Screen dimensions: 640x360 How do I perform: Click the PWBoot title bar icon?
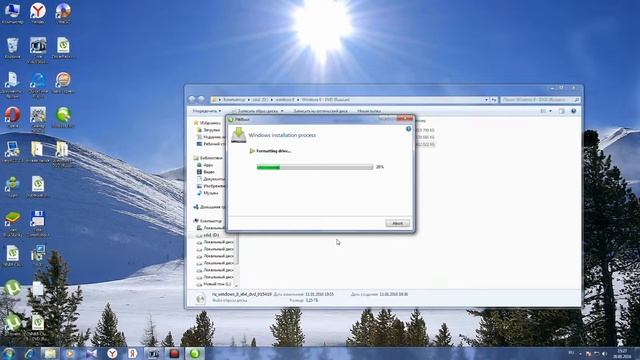(x=231, y=120)
